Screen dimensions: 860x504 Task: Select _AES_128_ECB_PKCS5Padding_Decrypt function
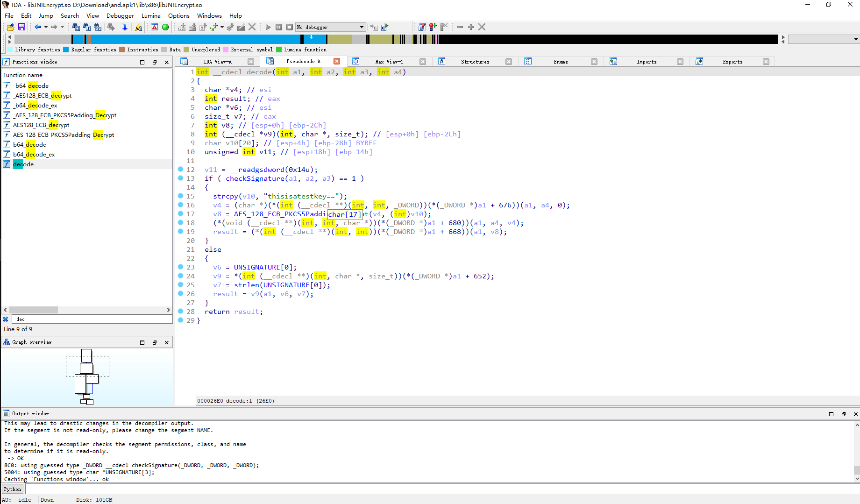[64, 115]
